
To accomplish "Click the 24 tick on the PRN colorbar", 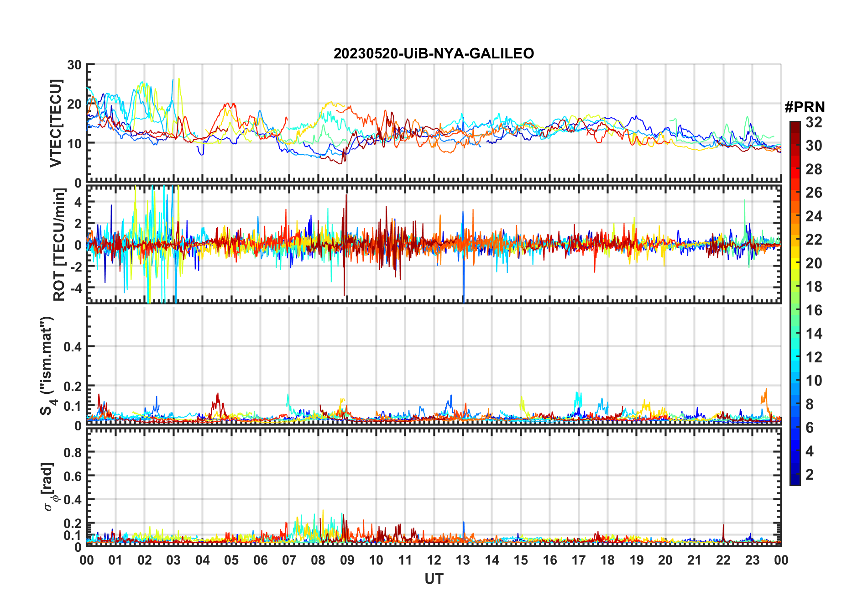I will [814, 216].
